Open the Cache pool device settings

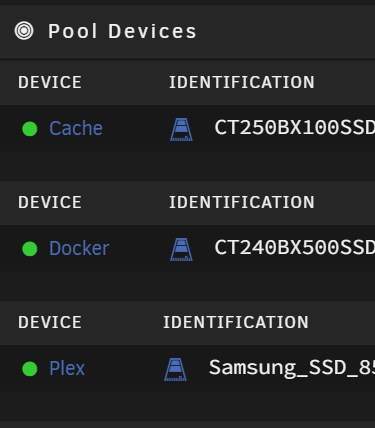click(76, 128)
